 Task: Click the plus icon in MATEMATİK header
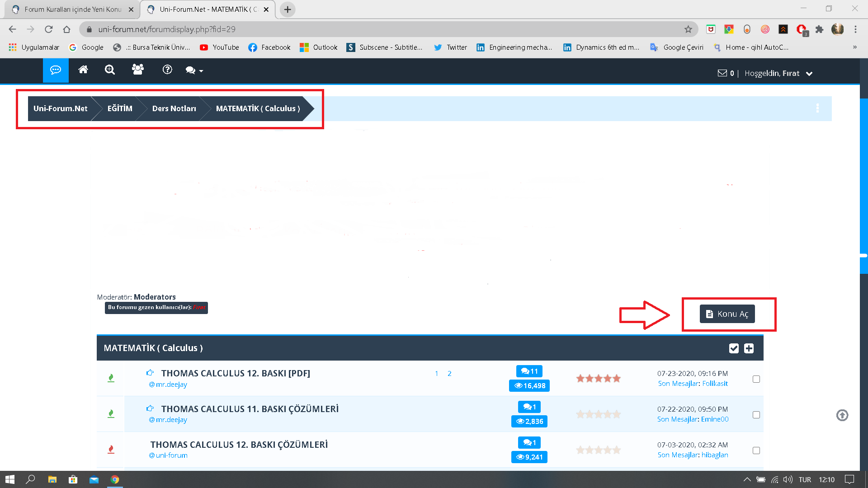pyautogui.click(x=749, y=348)
